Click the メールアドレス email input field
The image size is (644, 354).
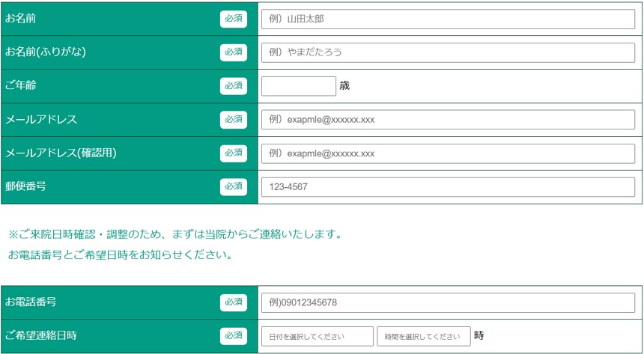448,120
